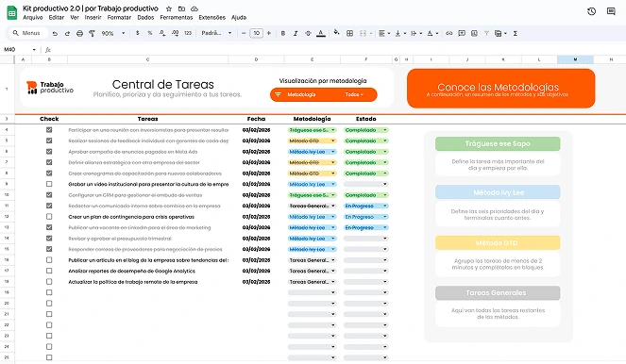This screenshot has width=626, height=364.
Task: Open the borders tool
Action: [349, 34]
